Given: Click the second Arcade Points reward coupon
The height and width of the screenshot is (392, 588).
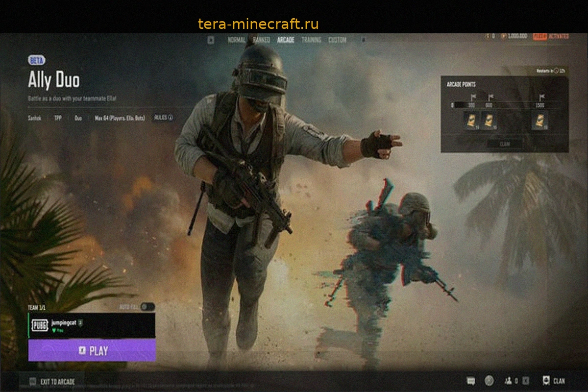Looking at the screenshot, I should (489, 120).
